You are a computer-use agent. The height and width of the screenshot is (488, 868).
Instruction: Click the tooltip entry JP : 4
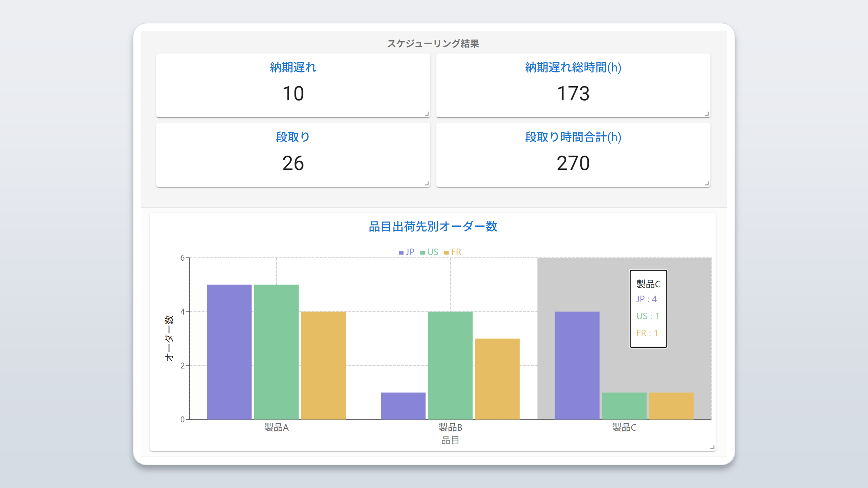[x=646, y=299]
